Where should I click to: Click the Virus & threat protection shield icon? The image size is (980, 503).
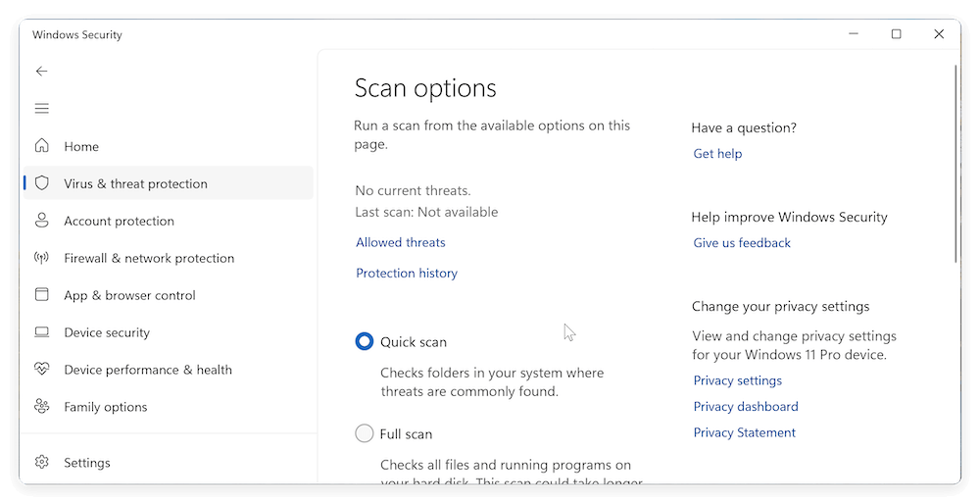pyautogui.click(x=41, y=183)
